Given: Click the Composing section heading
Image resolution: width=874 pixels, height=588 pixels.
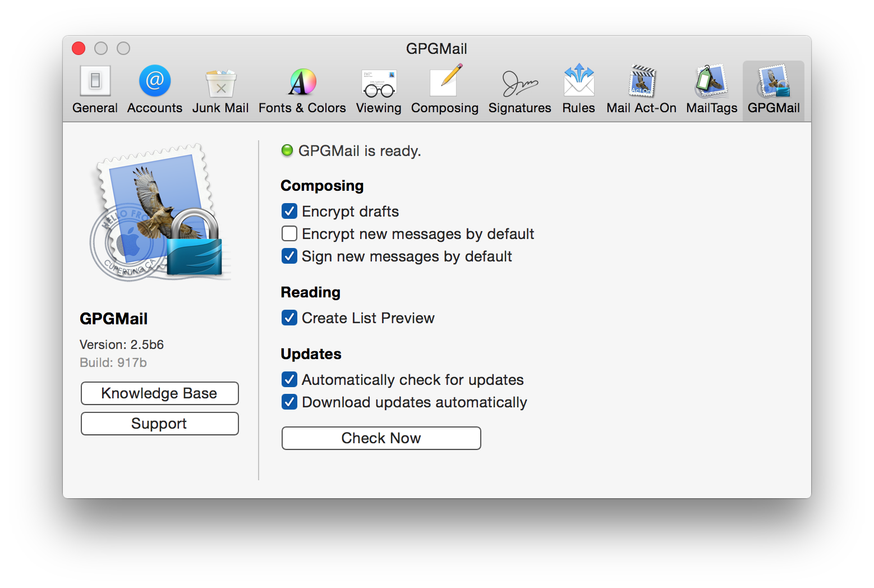Looking at the screenshot, I should [322, 186].
